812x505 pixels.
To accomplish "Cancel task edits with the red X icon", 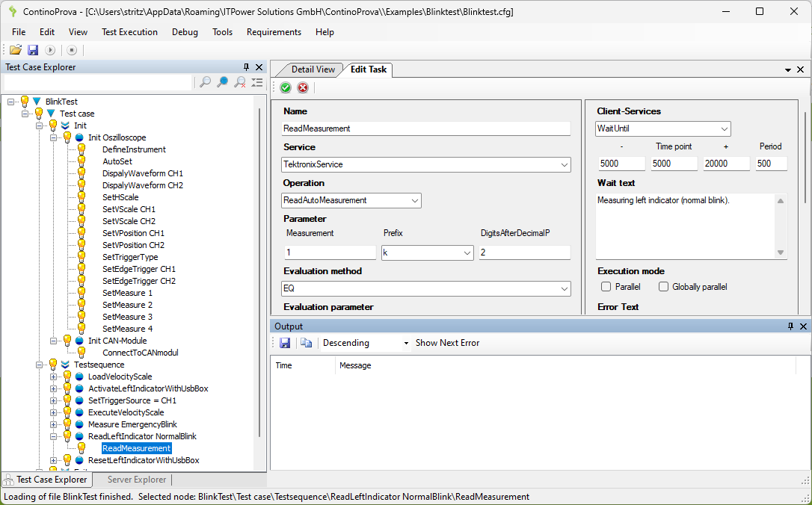I will [303, 87].
